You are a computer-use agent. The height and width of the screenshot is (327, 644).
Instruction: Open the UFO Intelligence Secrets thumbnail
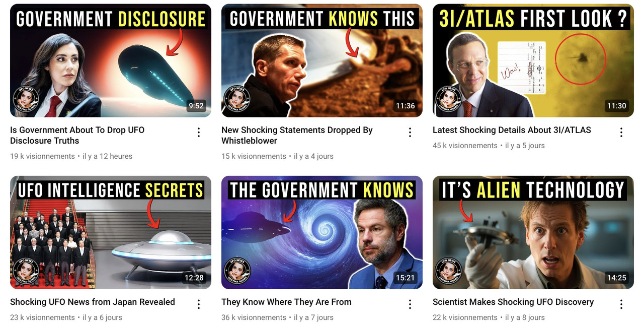(x=111, y=232)
